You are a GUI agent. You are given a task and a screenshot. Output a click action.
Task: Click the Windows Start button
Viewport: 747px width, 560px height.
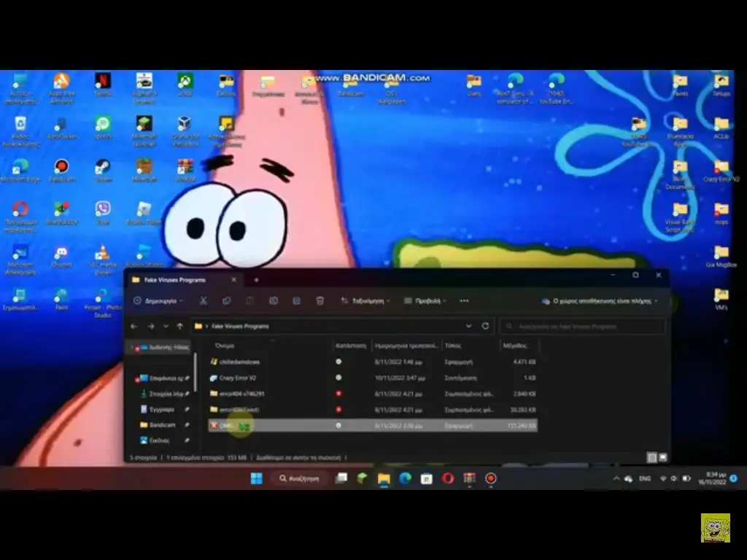[256, 478]
